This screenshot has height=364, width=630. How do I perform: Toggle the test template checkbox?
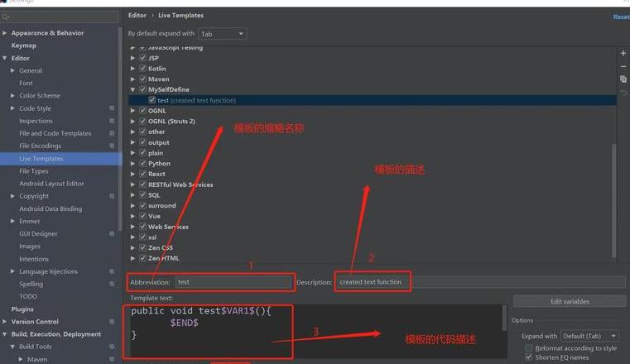(151, 100)
